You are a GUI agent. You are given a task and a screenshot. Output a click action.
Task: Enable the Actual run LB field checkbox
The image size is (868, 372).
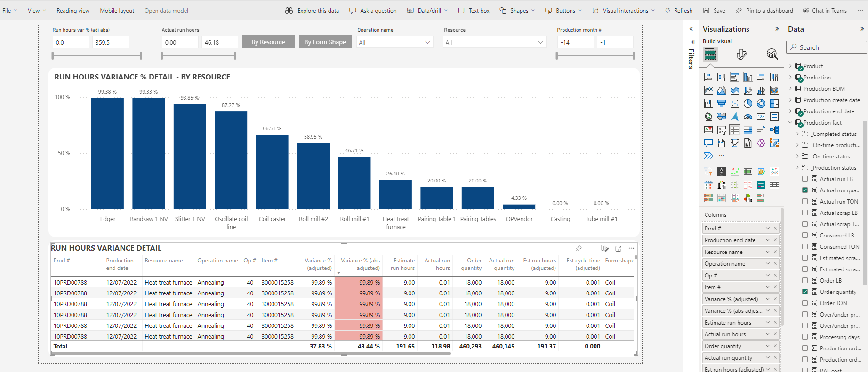[805, 179]
